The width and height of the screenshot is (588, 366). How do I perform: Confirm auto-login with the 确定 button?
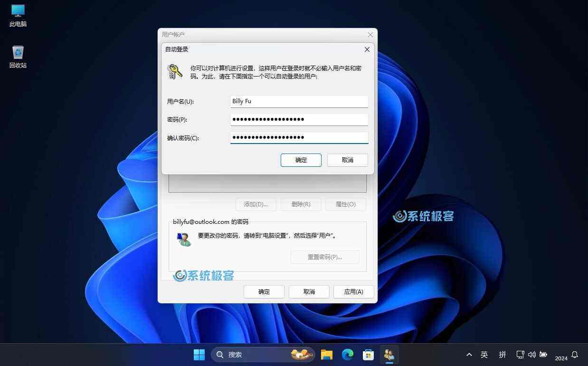point(301,160)
